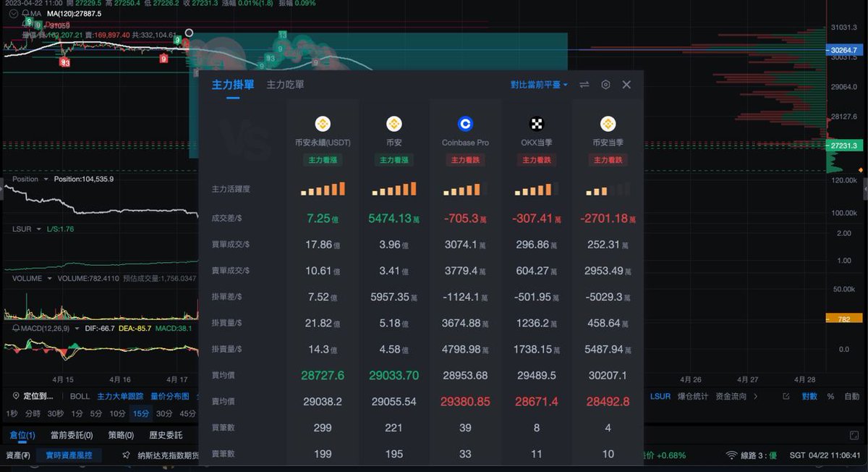The height and width of the screenshot is (472, 868).
Task: Select the 30秒 timeframe
Action: coord(56,413)
